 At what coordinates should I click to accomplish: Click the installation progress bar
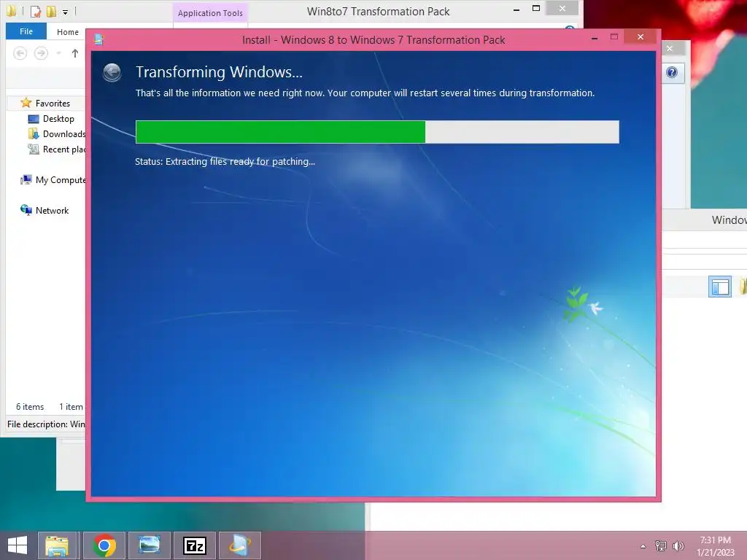click(x=377, y=132)
